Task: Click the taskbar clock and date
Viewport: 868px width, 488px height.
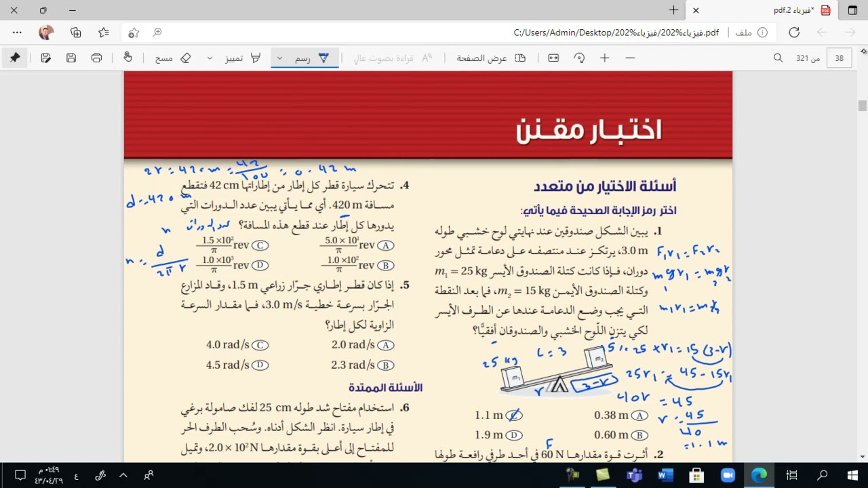Action: [48, 475]
